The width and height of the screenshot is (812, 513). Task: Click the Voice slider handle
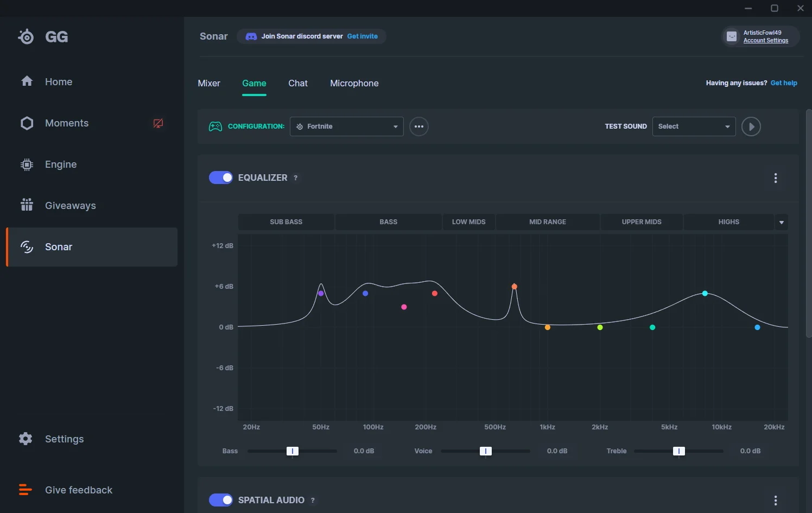coord(486,451)
